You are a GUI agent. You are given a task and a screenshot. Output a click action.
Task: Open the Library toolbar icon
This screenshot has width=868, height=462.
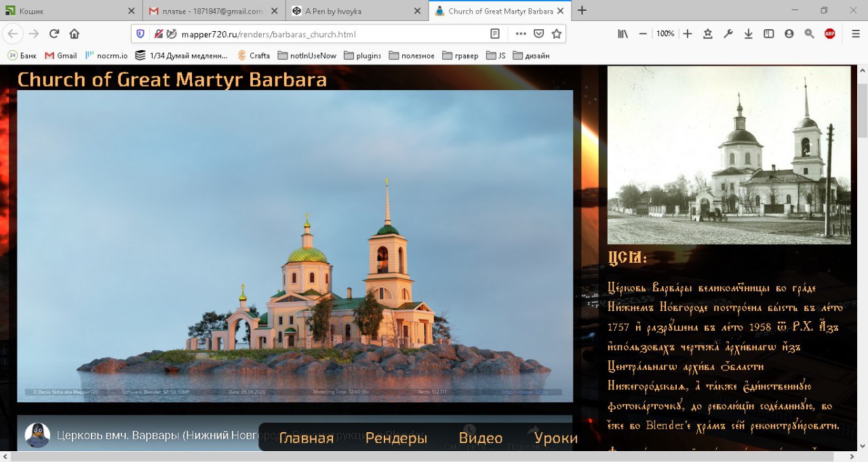tap(623, 34)
